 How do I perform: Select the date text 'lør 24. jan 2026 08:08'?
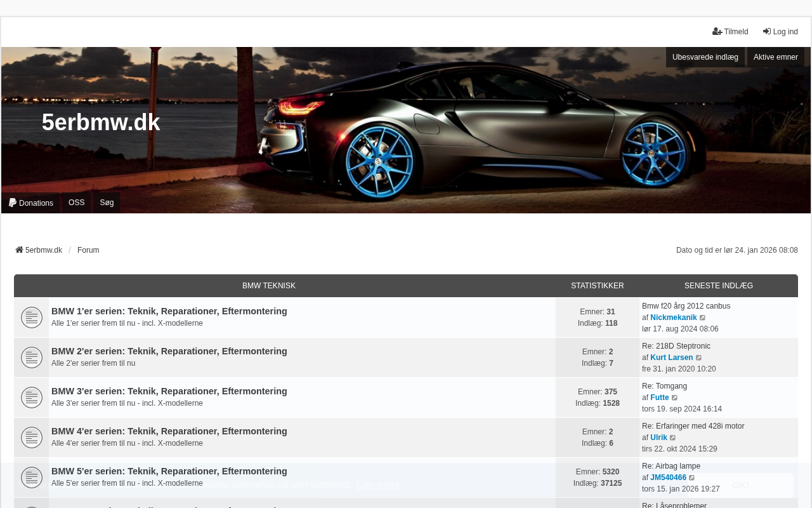[x=760, y=250]
